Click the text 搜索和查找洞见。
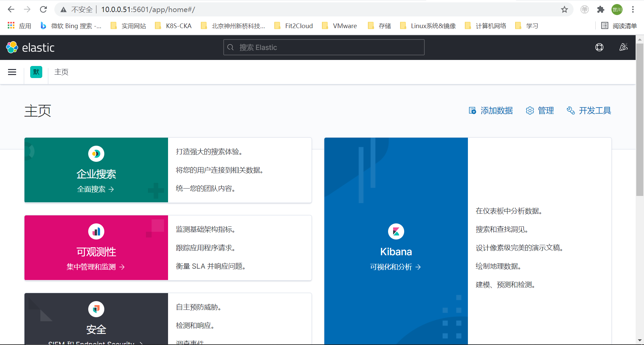 (502, 229)
